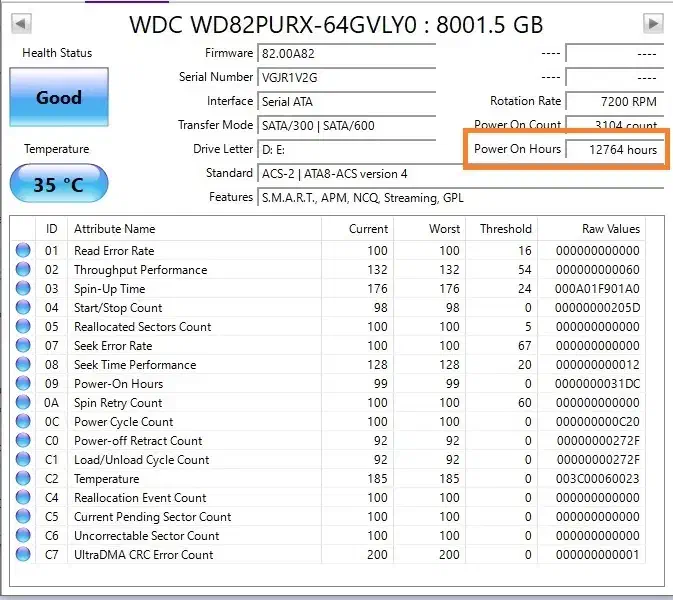Click the 35 °C temperature indicator
This screenshot has height=600, width=673.
coord(58,184)
